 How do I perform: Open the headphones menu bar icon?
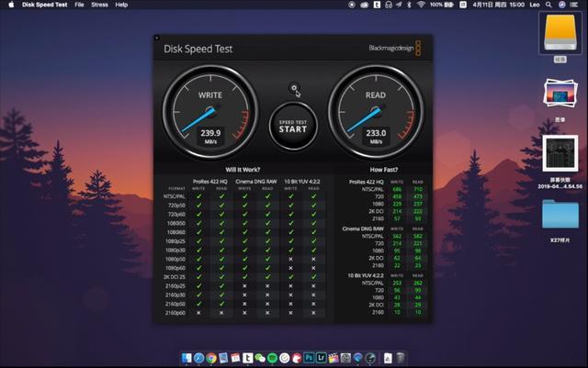[389, 5]
